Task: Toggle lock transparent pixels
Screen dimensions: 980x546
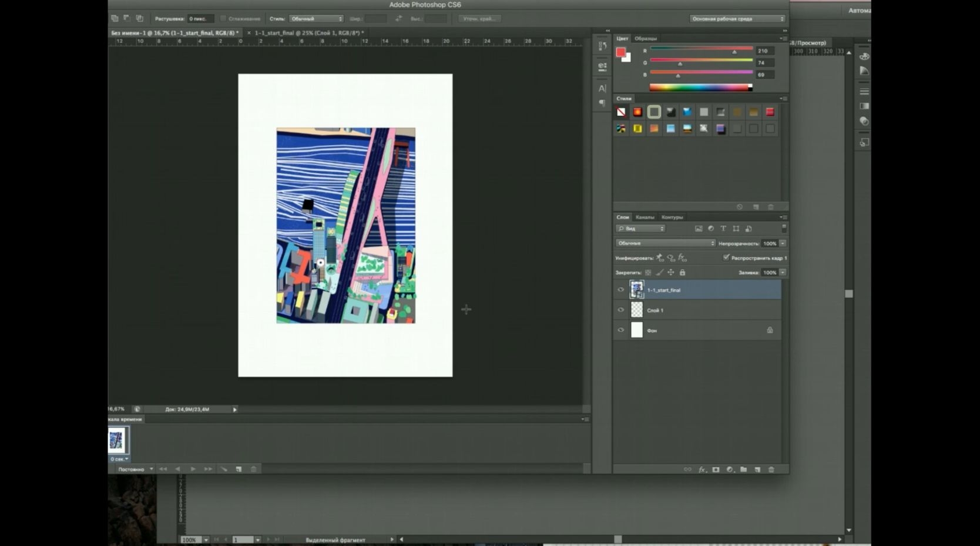Action: pyautogui.click(x=648, y=273)
